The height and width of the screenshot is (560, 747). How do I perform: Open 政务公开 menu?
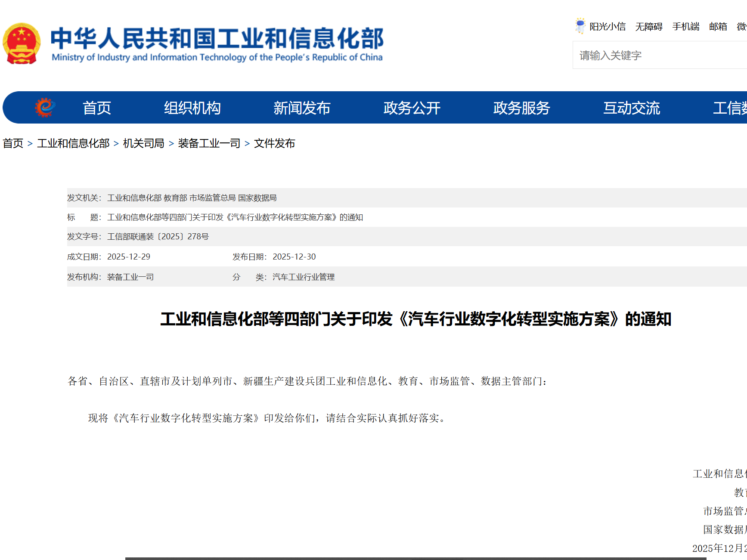[412, 108]
